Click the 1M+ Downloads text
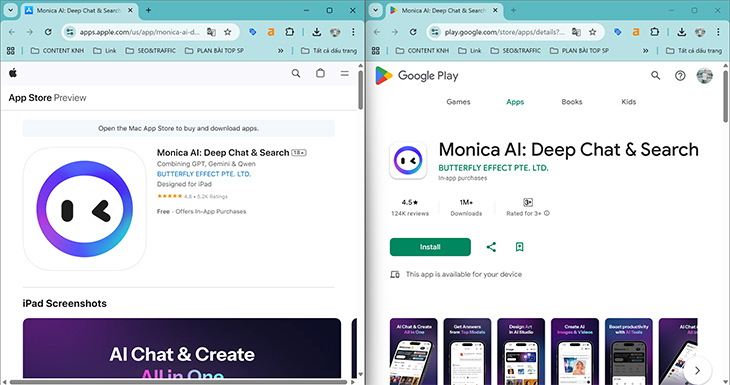 click(x=466, y=208)
